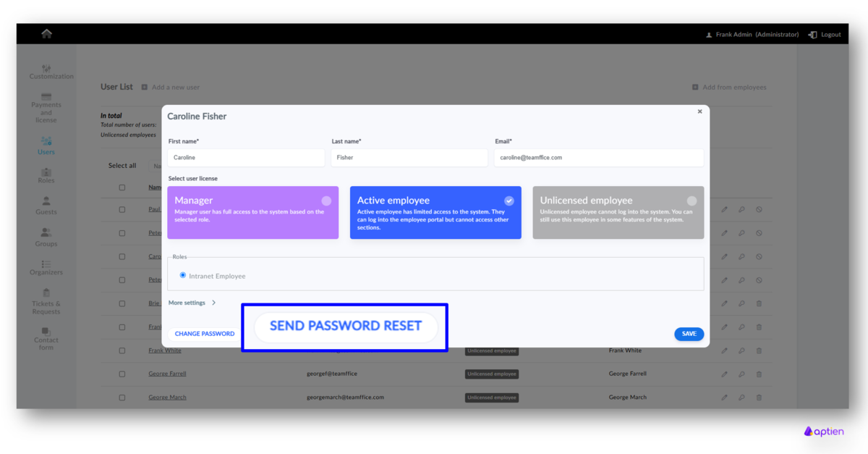Select the Unlicensed employee license card

(618, 212)
